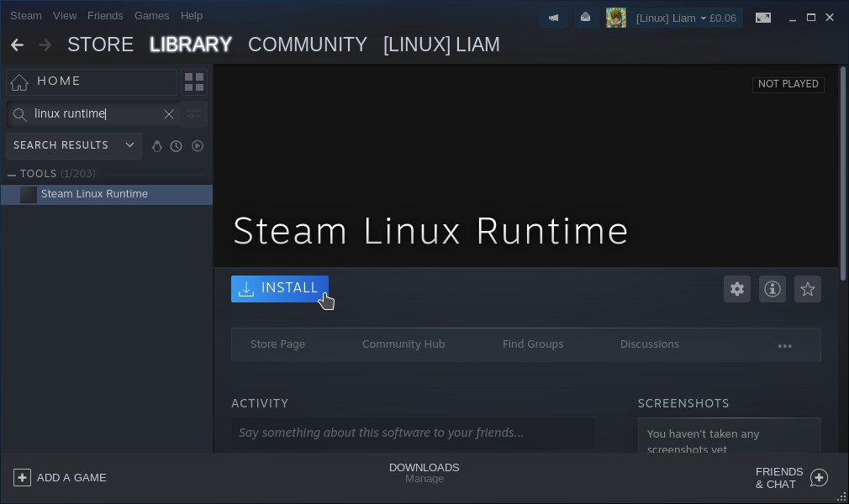The image size is (849, 504).
Task: Show game information icon
Action: pos(773,289)
